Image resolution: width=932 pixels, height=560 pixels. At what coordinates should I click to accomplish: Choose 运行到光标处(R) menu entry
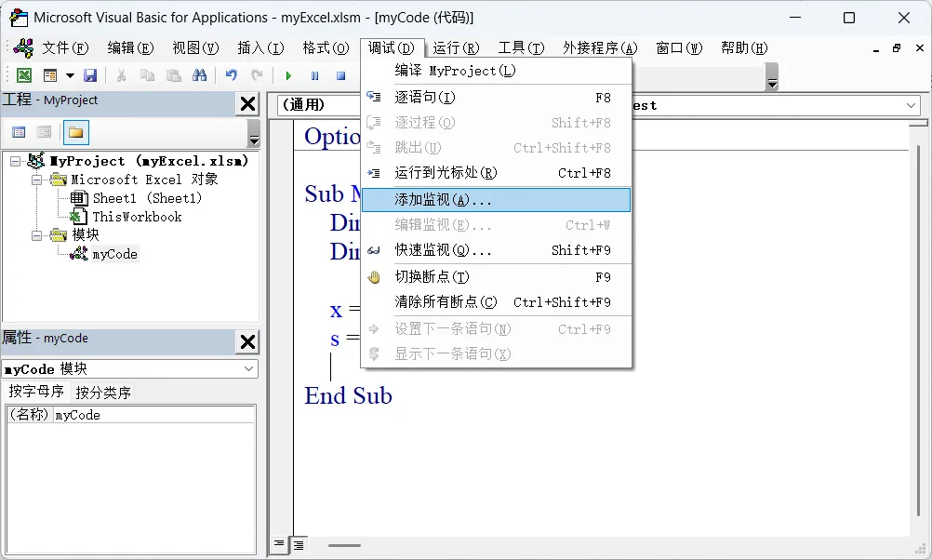click(x=497, y=173)
